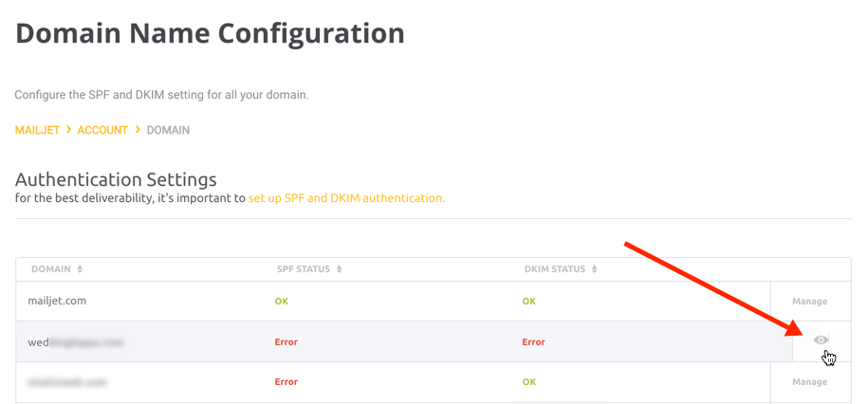Click the Authentication Settings heading
This screenshot has width=868, height=404.
point(116,179)
